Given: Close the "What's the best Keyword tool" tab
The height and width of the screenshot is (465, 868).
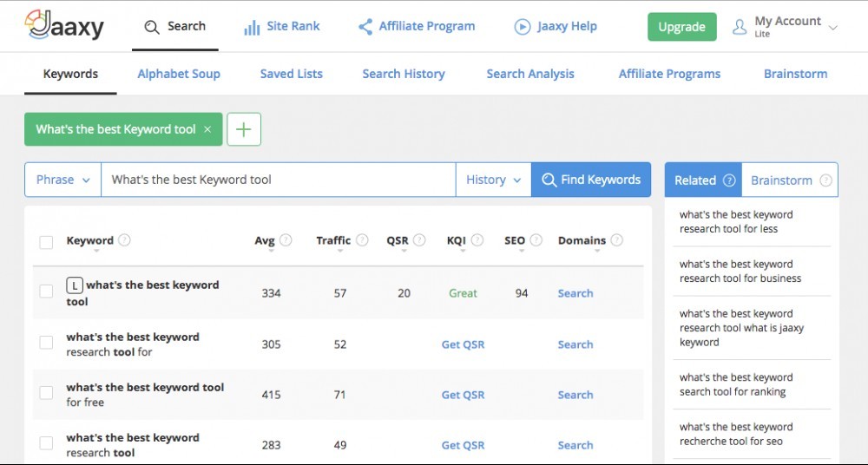Looking at the screenshot, I should pos(207,129).
